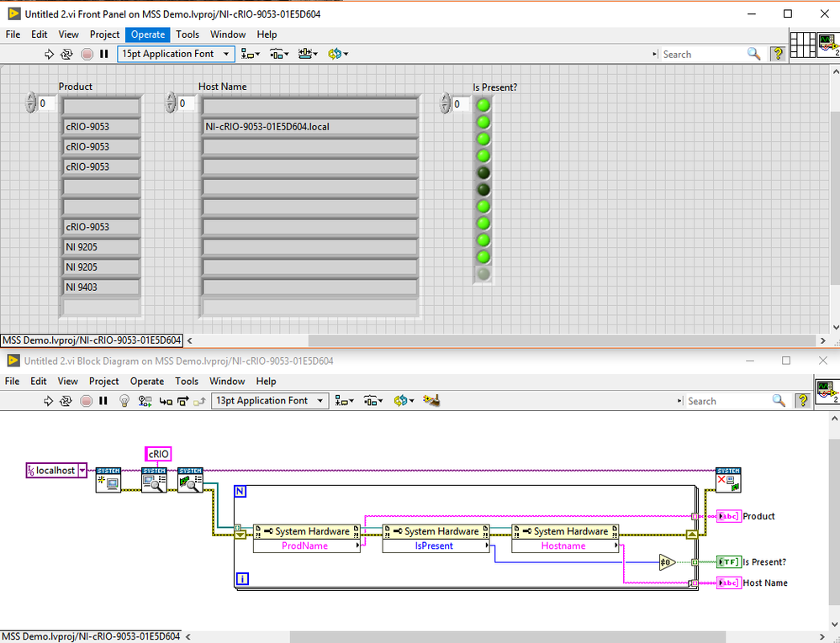
Task: Click Context Help button in Front Panel
Action: [x=777, y=54]
